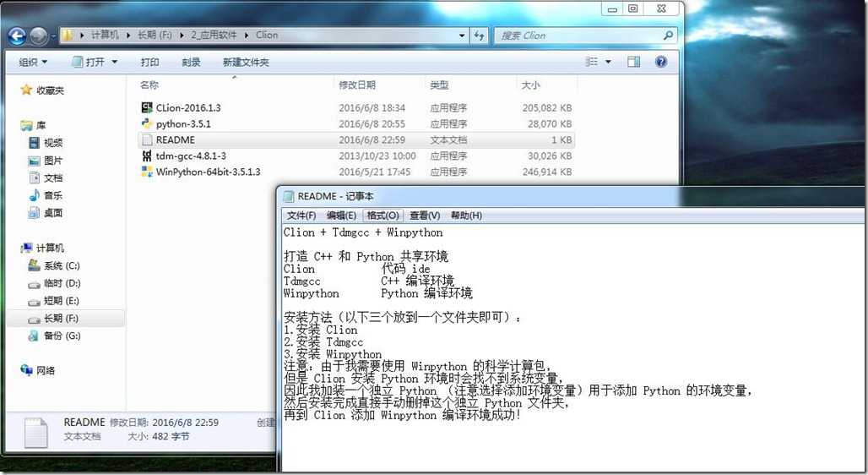Image resolution: width=868 pixels, height=475 pixels.
Task: Open Notepad 格式(O) menu
Action: point(383,216)
